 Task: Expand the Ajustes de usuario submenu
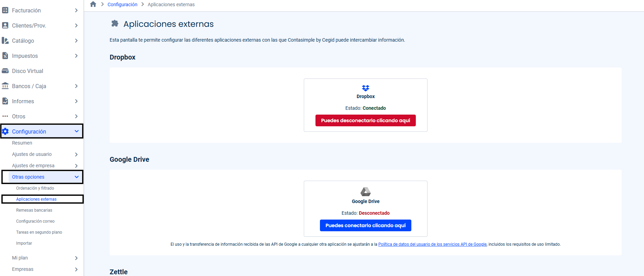76,155
